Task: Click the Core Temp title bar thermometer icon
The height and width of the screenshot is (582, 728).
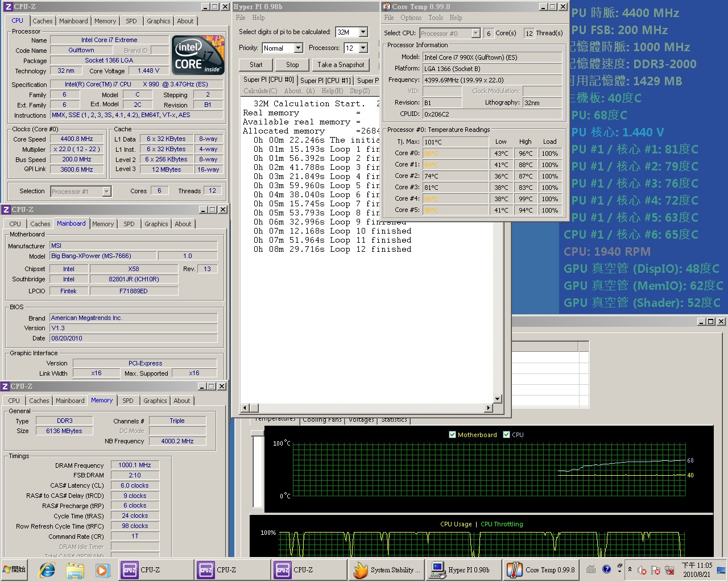Action: (x=386, y=6)
